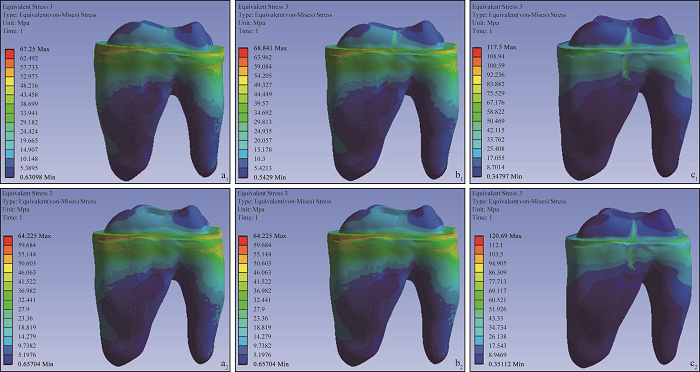700x372 pixels.
Task: Click the tooth model in panel b2
Action: pos(393,287)
